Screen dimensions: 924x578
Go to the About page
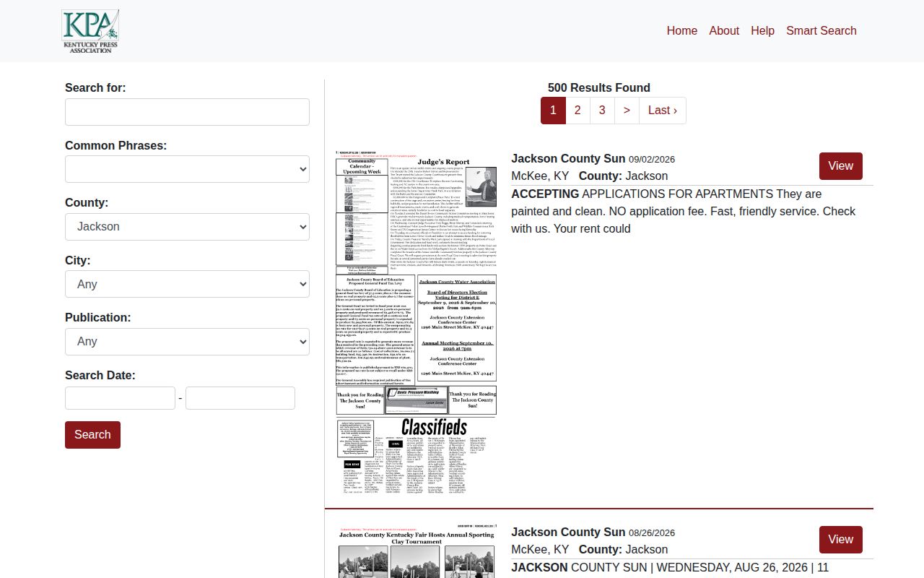(x=724, y=30)
